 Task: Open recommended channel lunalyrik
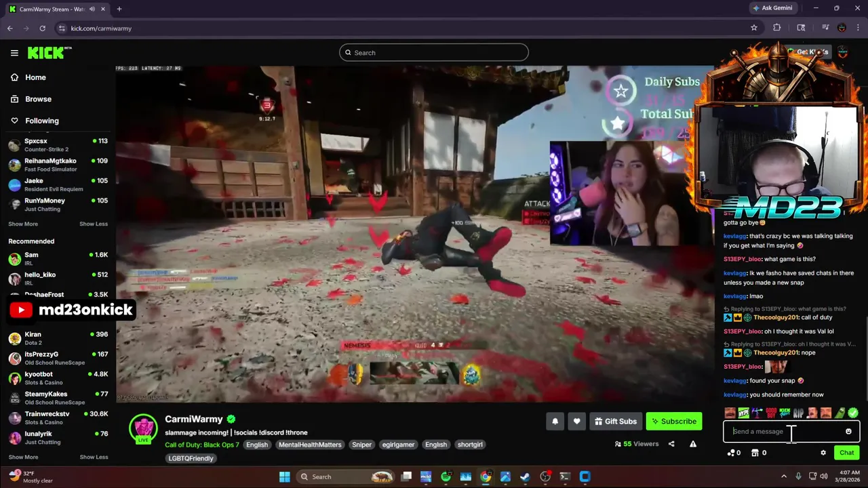[x=58, y=438]
